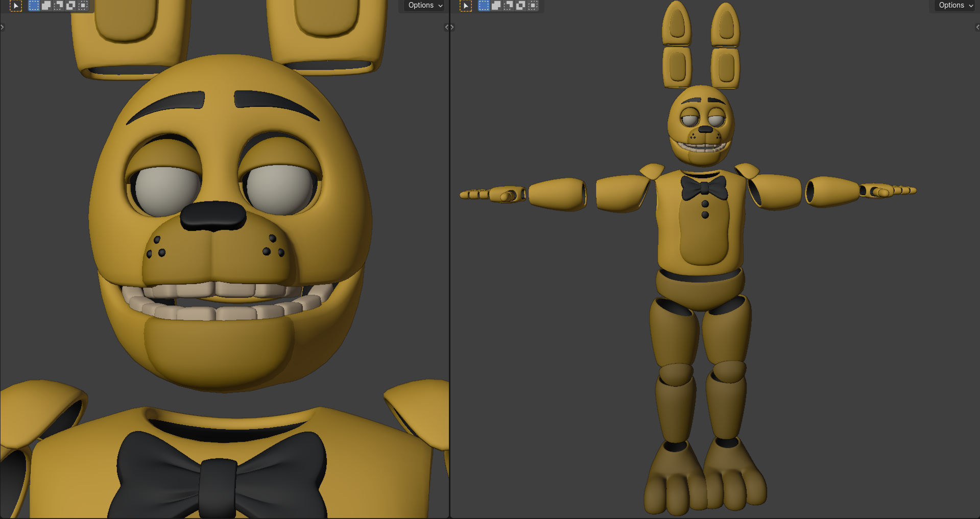Click Select Box tool icon in right viewport
Screen dimensions: 980x519
pos(466,6)
